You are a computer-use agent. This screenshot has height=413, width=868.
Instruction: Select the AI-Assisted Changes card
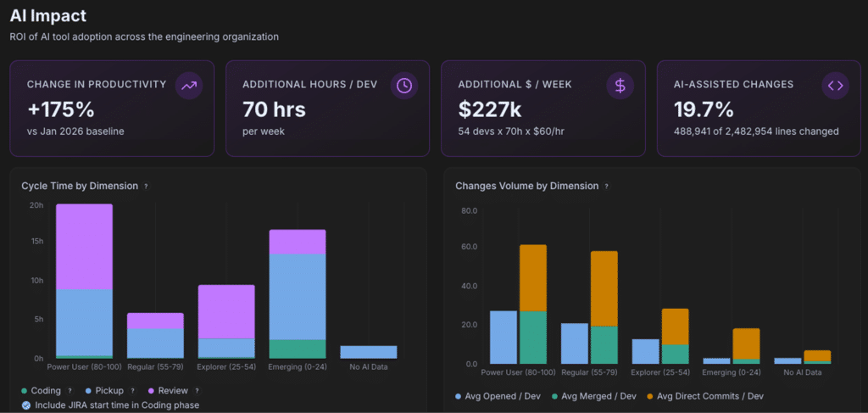pyautogui.click(x=759, y=109)
